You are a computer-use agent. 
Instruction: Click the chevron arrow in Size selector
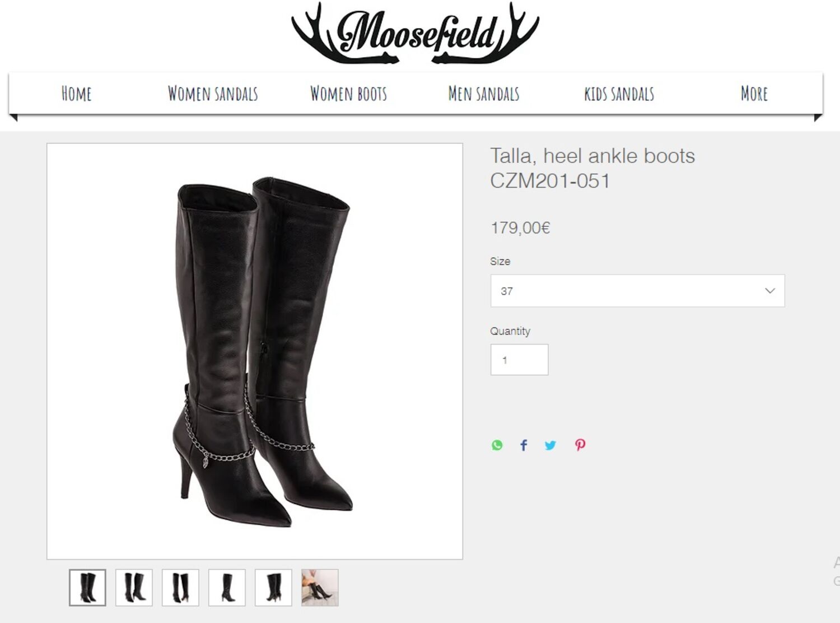(770, 291)
